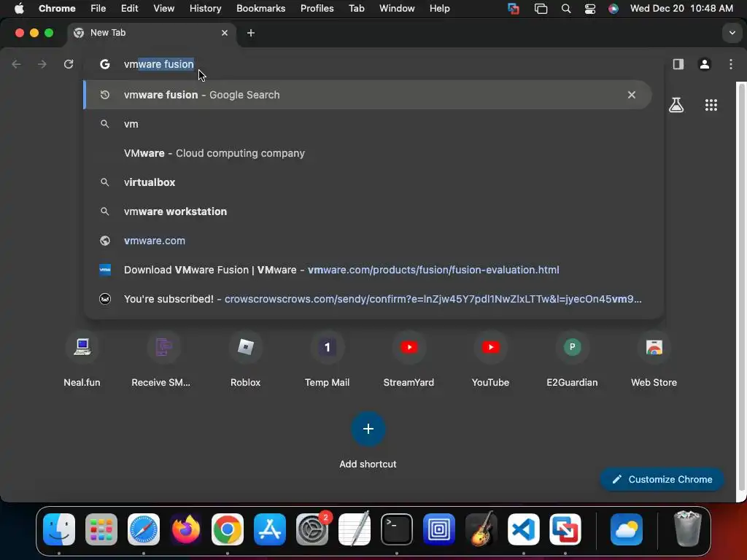Open the Web Store shortcut
The width and height of the screenshot is (747, 560).
click(x=654, y=359)
